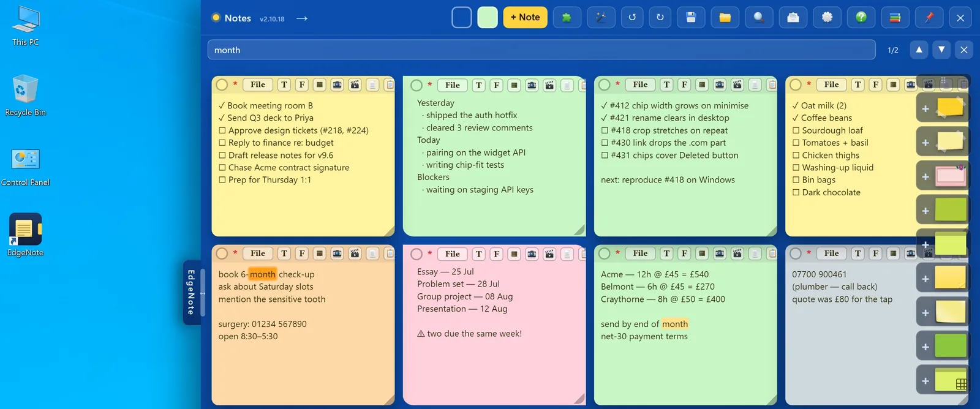
Task: Open File menu on the Essay deadlines note
Action: [x=453, y=254]
